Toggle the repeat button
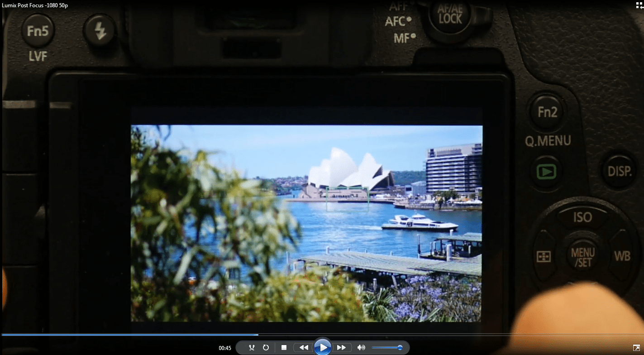Viewport: 644px width, 355px height. click(x=266, y=348)
